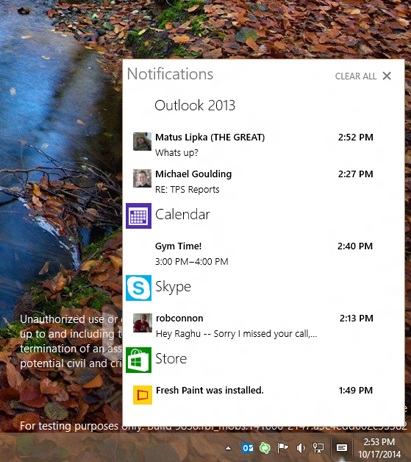This screenshot has width=411, height=462.
Task: Open the robconnon Skype message
Action: (x=253, y=325)
